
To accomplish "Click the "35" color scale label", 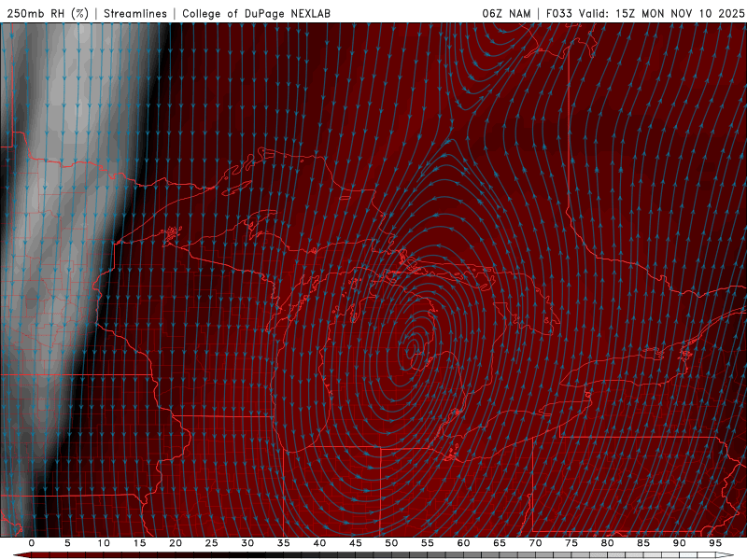I will pos(284,543).
